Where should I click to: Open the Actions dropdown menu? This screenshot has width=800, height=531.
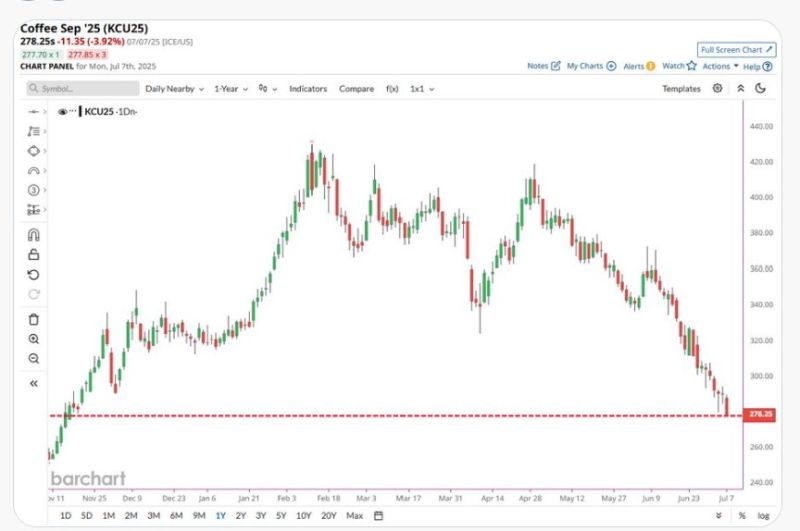coord(720,66)
